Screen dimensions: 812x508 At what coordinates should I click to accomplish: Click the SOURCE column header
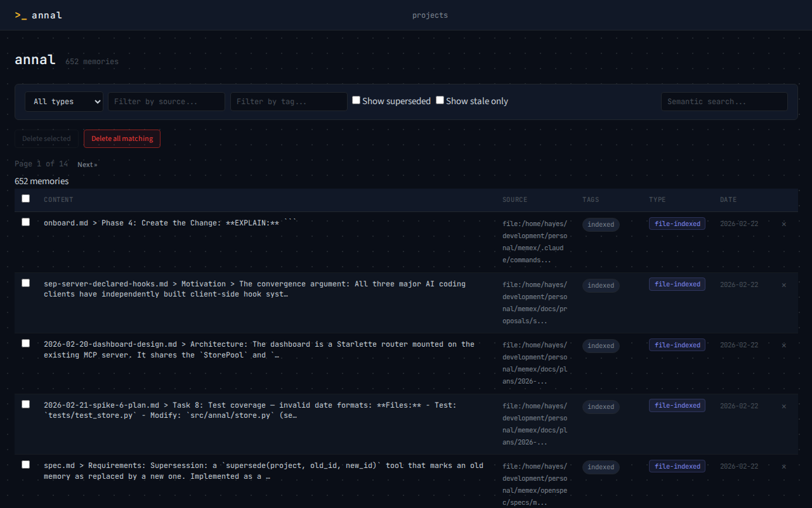[x=515, y=199]
